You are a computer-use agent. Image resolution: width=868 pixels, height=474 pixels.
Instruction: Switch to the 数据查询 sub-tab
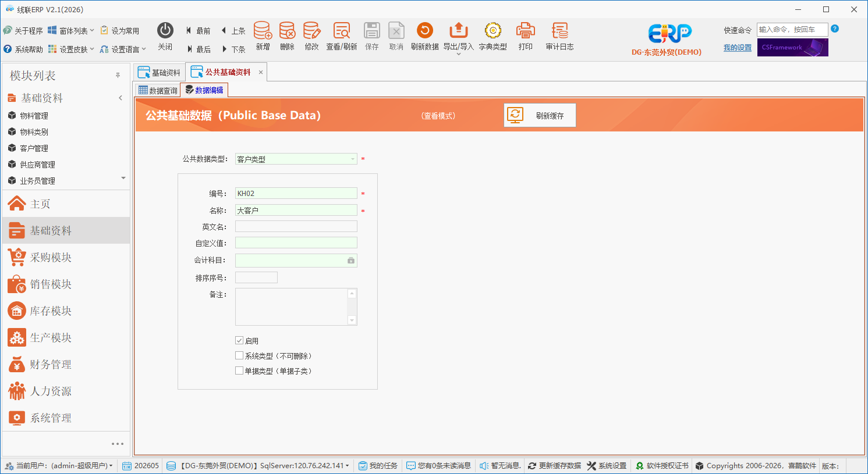click(x=158, y=90)
